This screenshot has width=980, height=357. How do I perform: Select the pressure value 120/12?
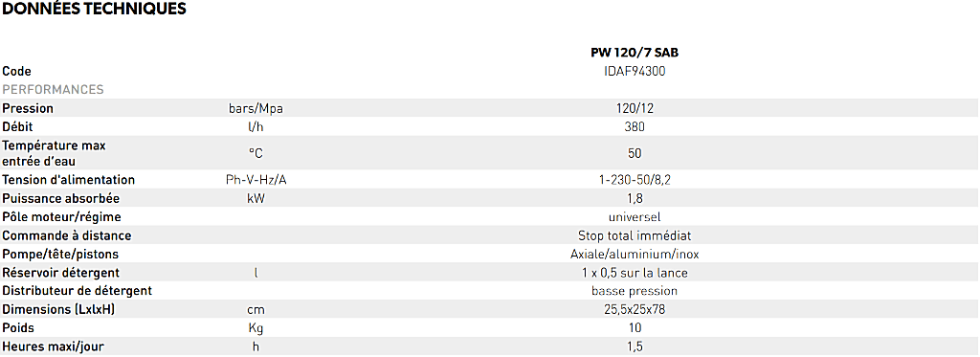point(635,108)
